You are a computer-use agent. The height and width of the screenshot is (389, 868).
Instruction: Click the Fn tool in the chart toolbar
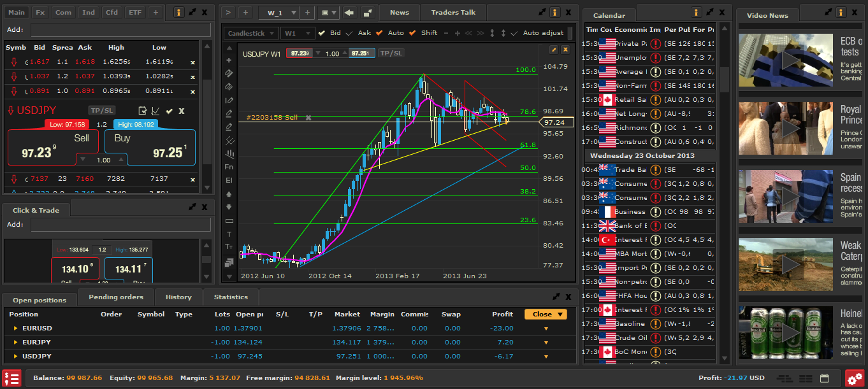click(229, 167)
